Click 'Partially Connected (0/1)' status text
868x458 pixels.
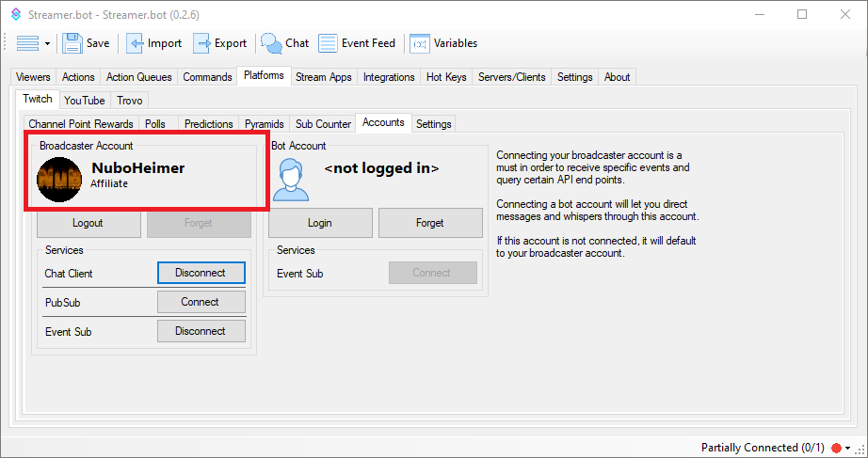coord(763,448)
